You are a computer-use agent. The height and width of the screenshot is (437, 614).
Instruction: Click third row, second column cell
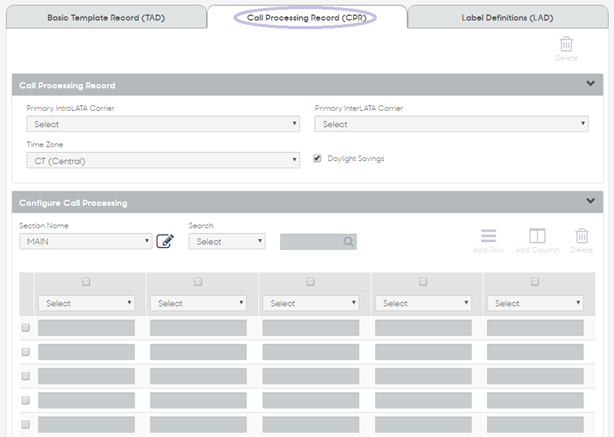coord(198,376)
